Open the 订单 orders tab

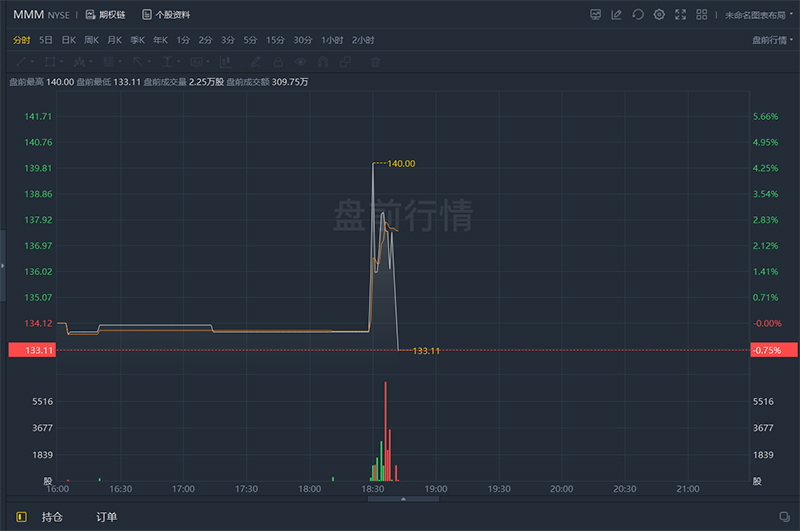tap(107, 517)
